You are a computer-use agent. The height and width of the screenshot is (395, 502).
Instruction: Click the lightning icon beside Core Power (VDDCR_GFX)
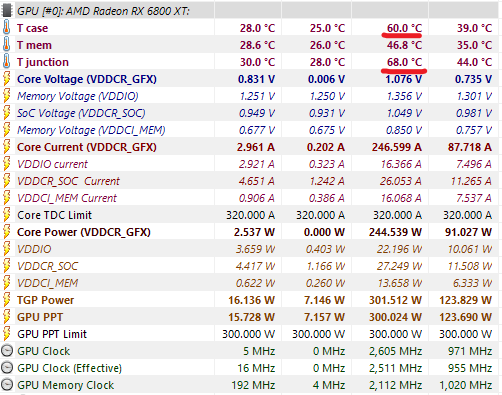(x=6, y=232)
